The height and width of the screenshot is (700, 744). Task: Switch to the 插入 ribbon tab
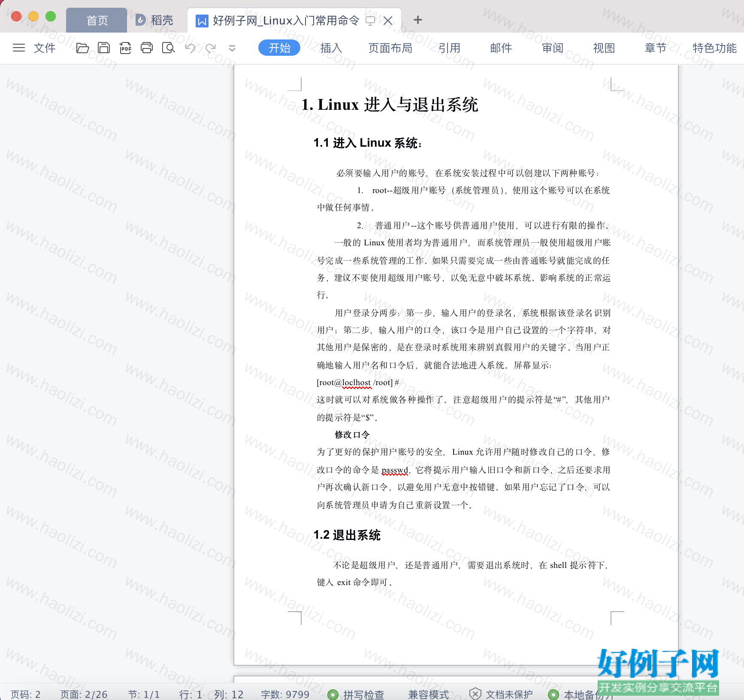pos(331,48)
